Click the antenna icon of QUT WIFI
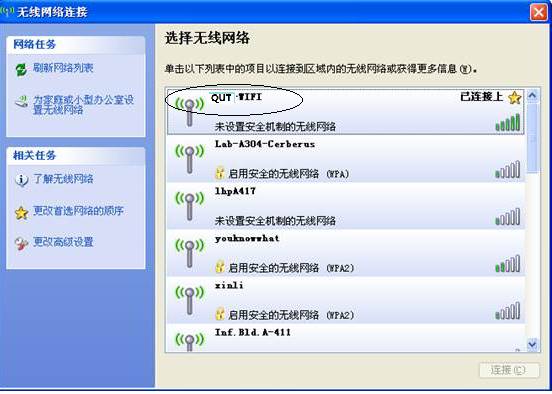Screen dimensions: 552x394 coord(189,112)
